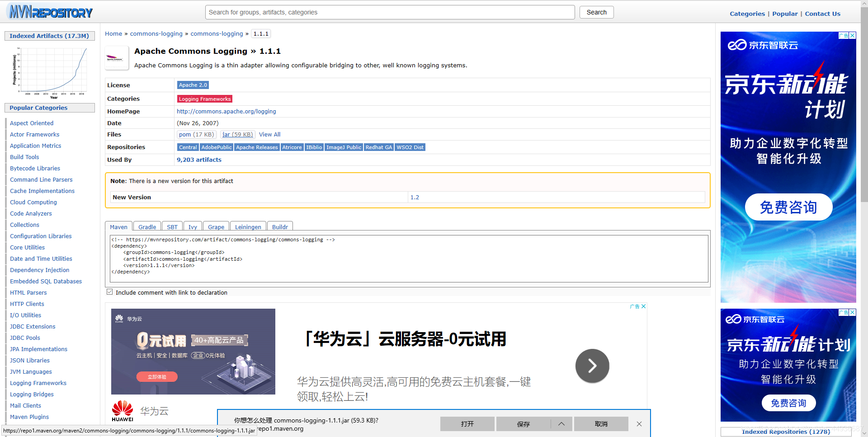Click the 立即体验 button in Huawei ad
Image resolution: width=868 pixels, height=437 pixels.
coord(157,376)
